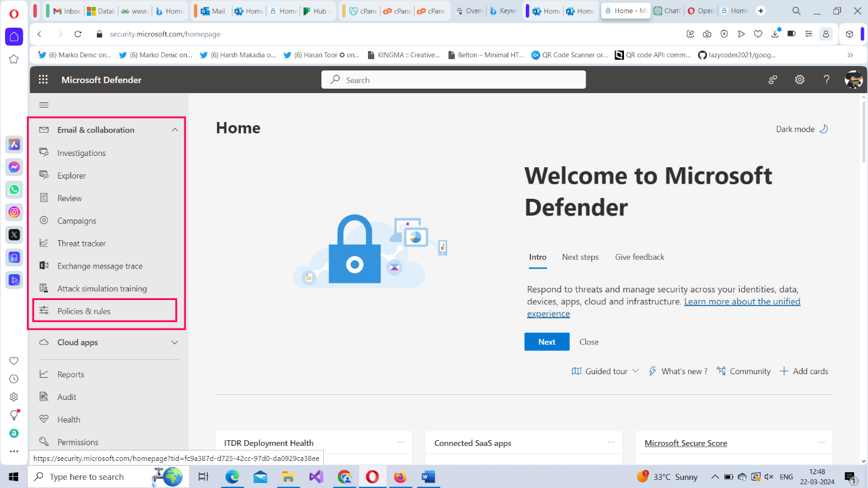Open Visual Studio from the taskbar
This screenshot has height=488, width=868.
[316, 477]
